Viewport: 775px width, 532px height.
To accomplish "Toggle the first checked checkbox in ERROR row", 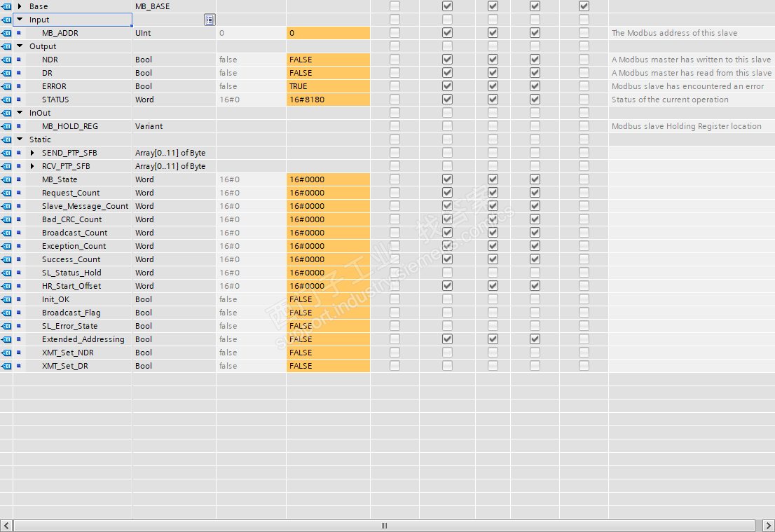I will (x=447, y=86).
